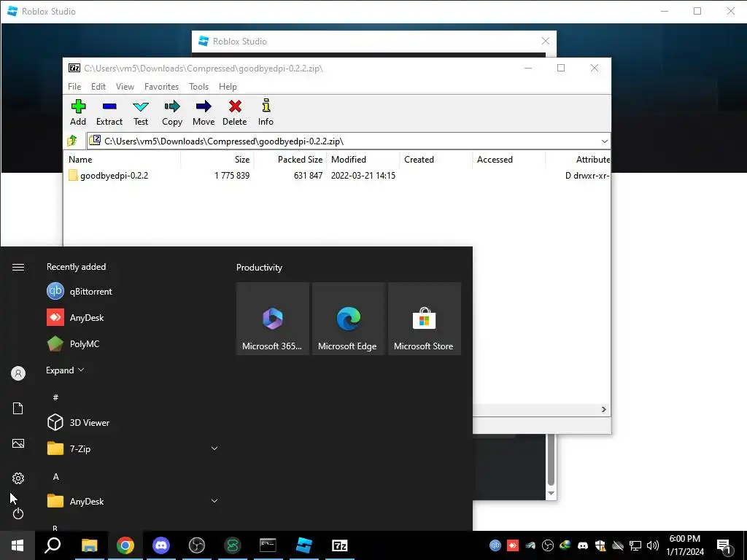Viewport: 747px width, 560px height.
Task: Open the Microsoft Edge tile
Action: click(x=348, y=319)
